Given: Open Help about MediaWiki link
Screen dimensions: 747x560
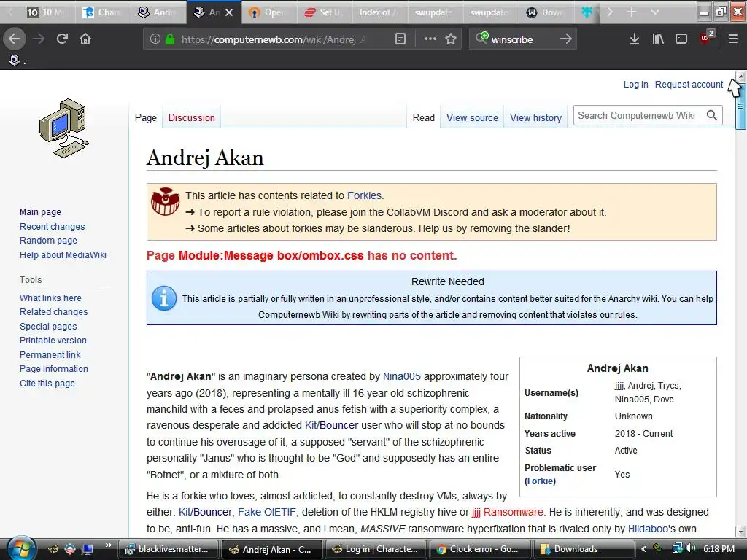Looking at the screenshot, I should click(63, 254).
